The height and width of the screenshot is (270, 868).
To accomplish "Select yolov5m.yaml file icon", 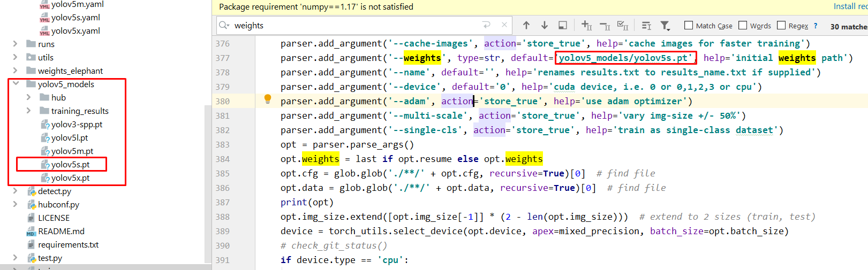I will (44, 5).
